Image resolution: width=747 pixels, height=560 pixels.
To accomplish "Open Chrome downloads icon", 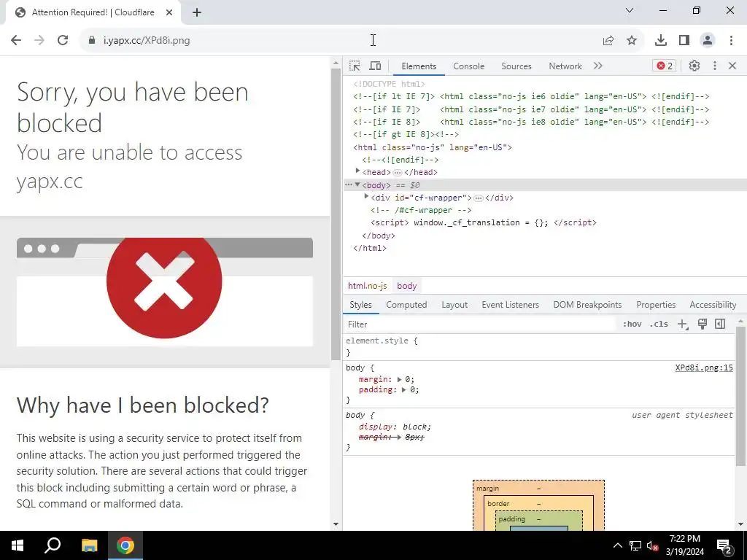I will [x=661, y=41].
